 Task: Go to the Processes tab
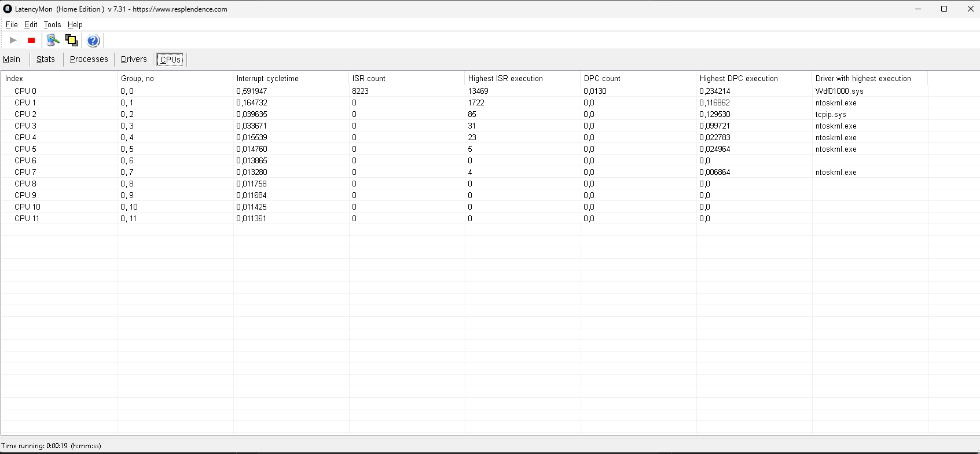coord(89,59)
